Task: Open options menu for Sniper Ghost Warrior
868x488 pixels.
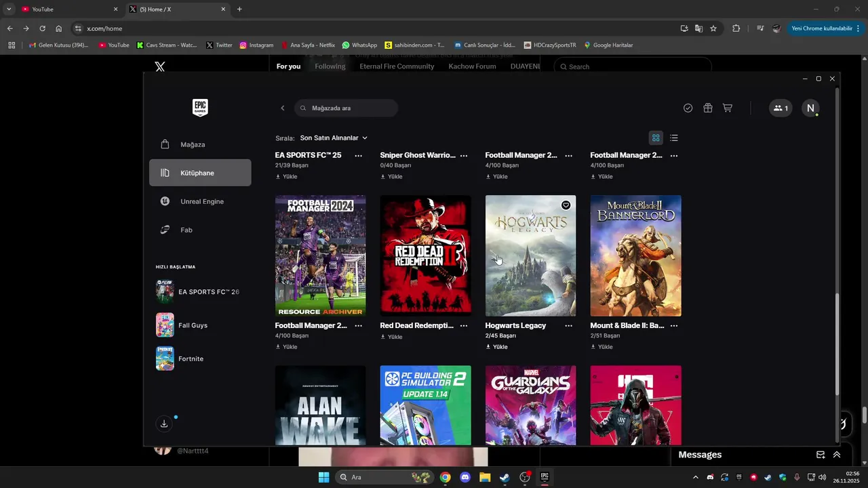Action: point(464,155)
